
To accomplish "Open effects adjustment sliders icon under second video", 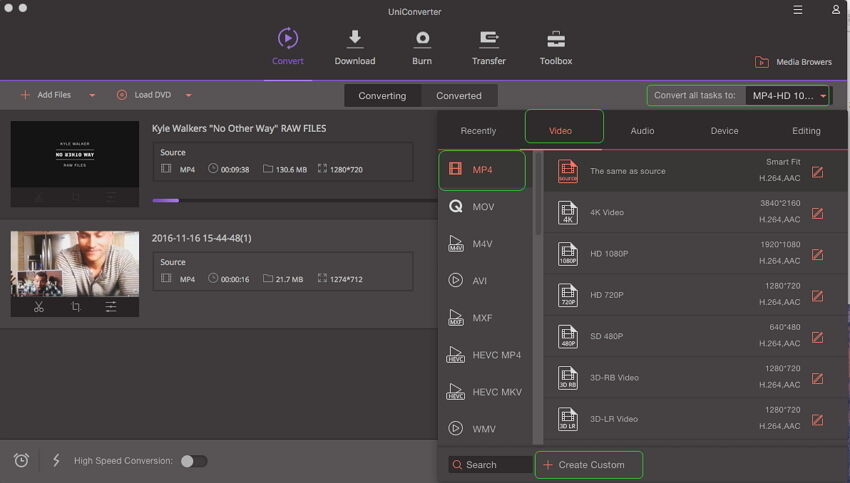I will coord(111,307).
